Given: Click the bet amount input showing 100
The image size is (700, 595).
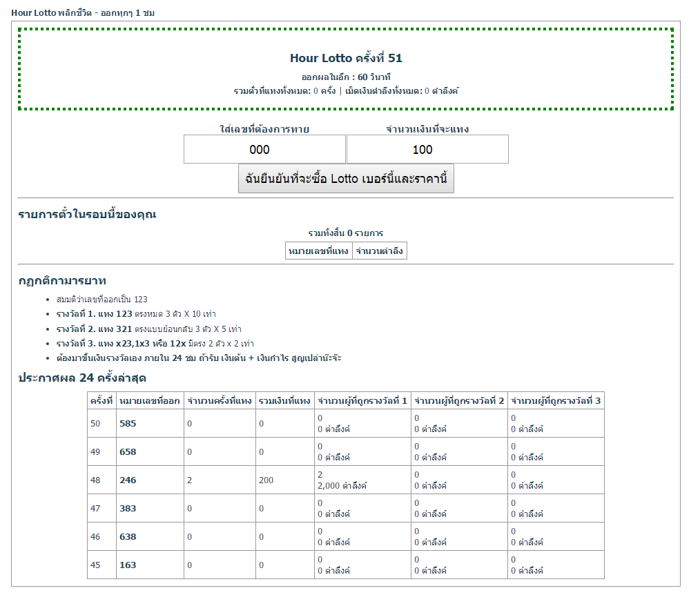Looking at the screenshot, I should pos(427,150).
